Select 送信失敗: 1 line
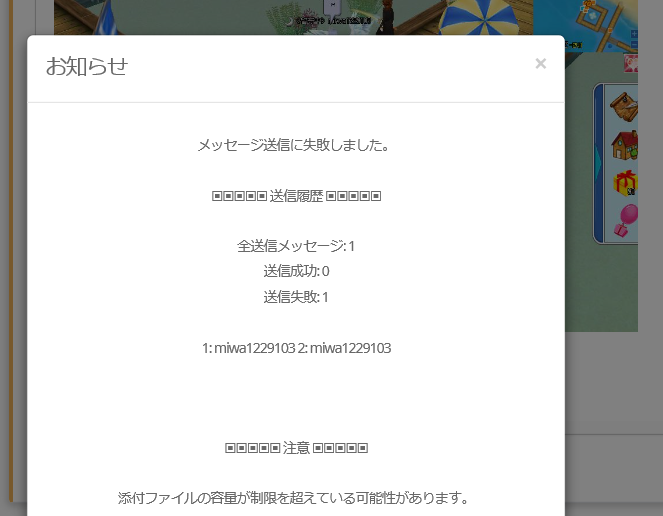This screenshot has width=663, height=516. click(x=296, y=297)
